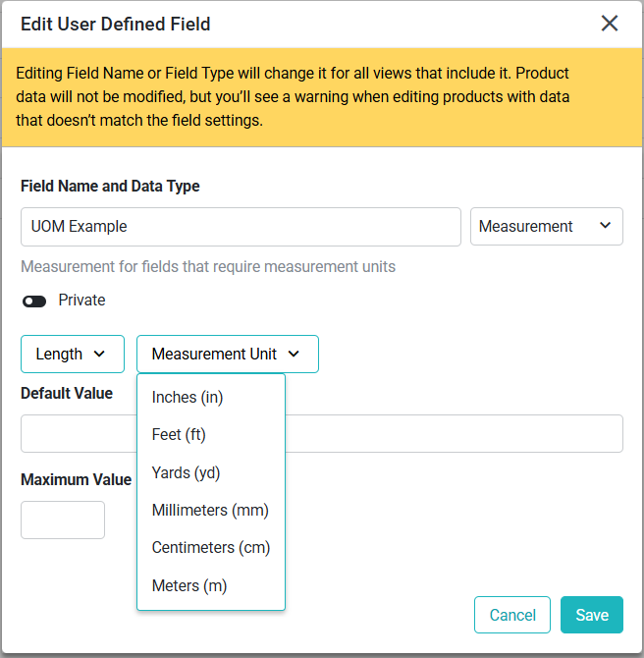Select Millimeters (mm) unit

[x=211, y=511]
